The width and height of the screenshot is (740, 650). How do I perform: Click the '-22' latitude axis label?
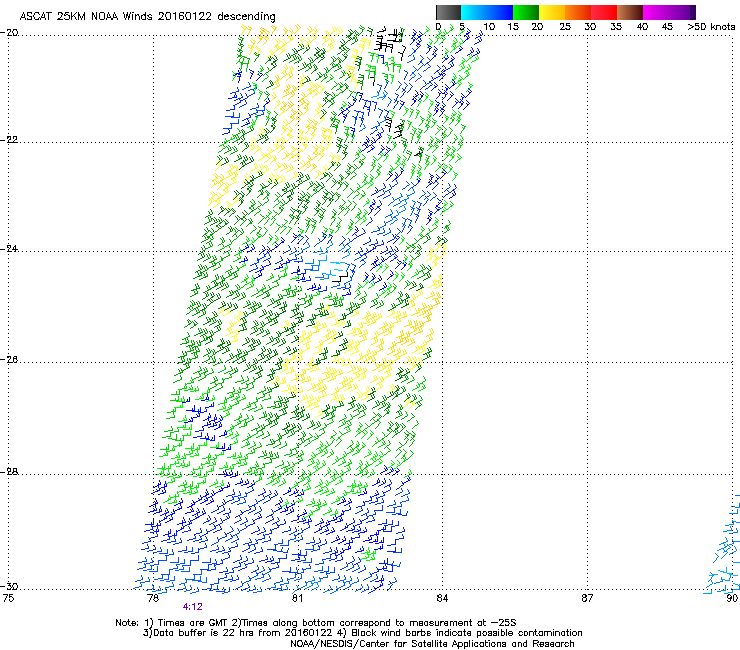10,140
